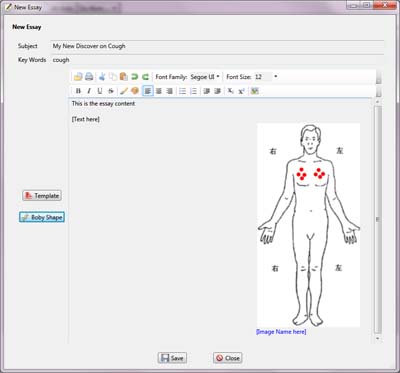Minimize the New Essay window
The height and width of the screenshot is (373, 400).
pos(354,5)
